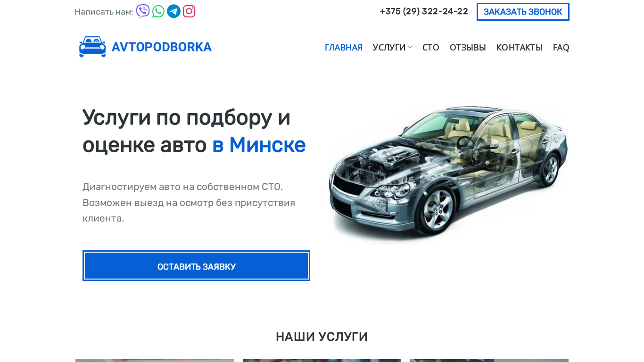Open the СТО menu item
Viewport: 644px width, 362px height.
(x=431, y=48)
